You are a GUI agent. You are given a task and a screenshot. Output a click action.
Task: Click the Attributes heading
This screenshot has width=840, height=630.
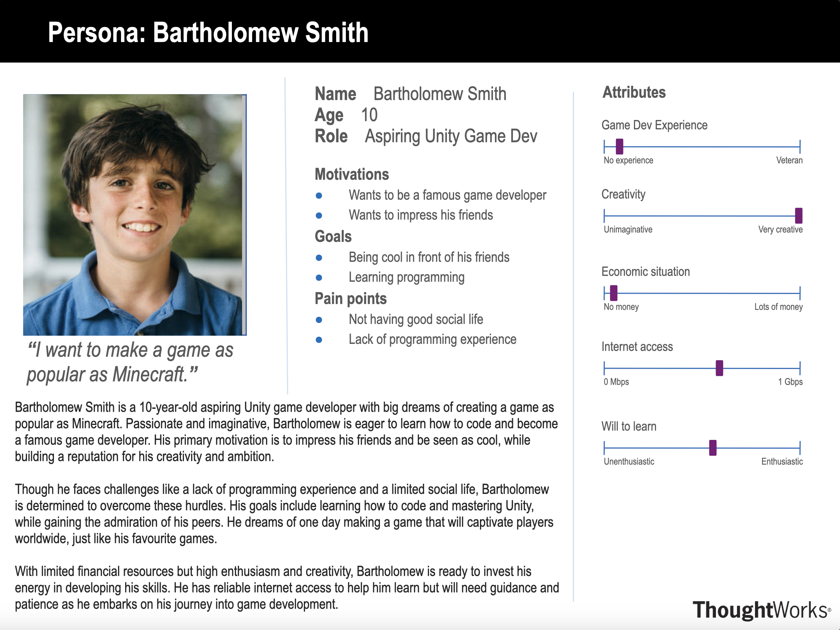click(x=634, y=92)
